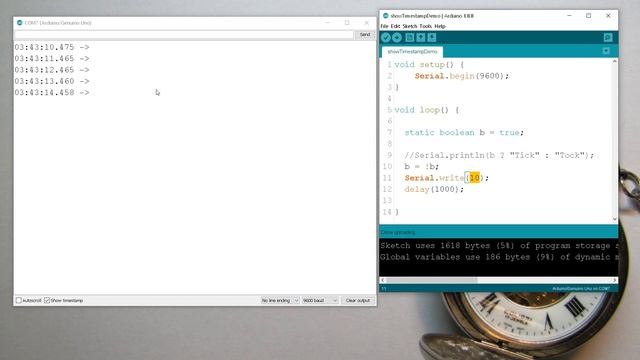640x360 pixels.
Task: Click the highlighted 10 in Serial.write
Action: [474, 178]
